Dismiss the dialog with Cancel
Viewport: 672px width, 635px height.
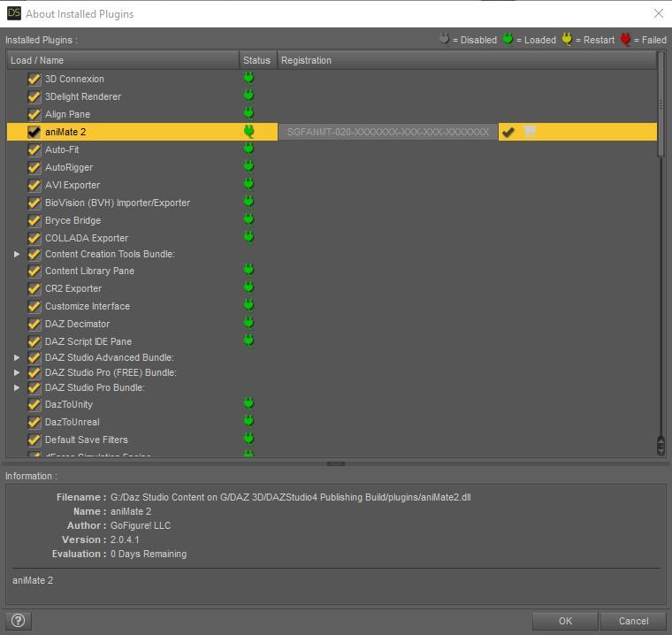[633, 621]
